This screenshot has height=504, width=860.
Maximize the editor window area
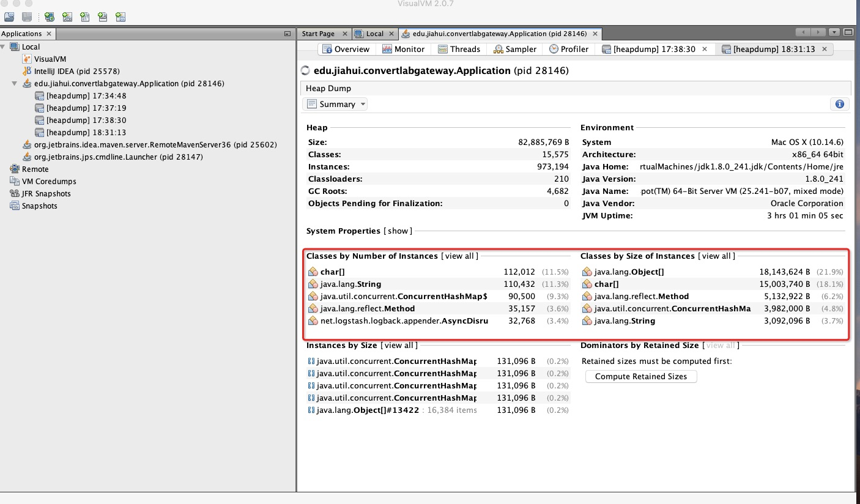pos(848,32)
